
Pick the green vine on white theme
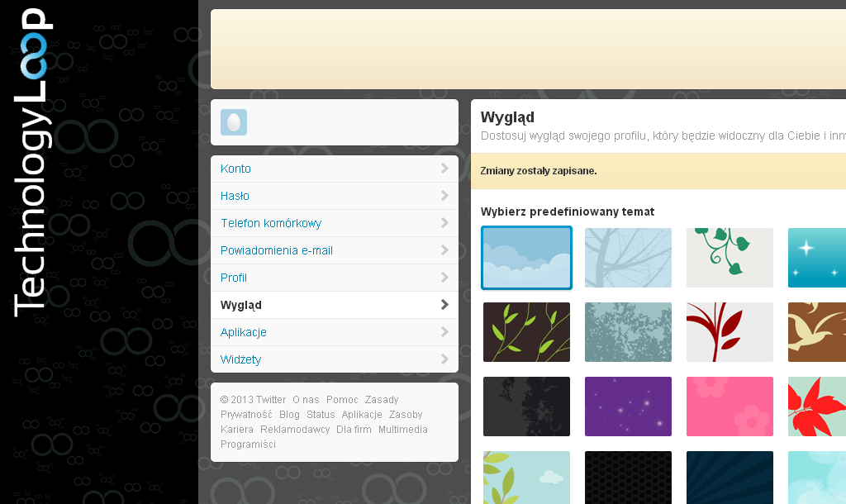tap(730, 258)
